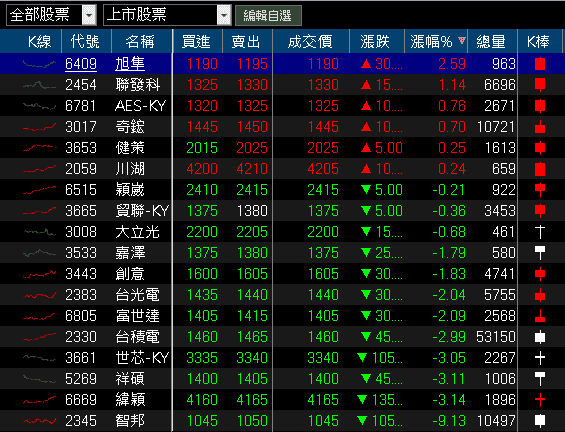Click the K棒 candle icon for 嘉澤
This screenshot has width=565, height=432.
540,253
